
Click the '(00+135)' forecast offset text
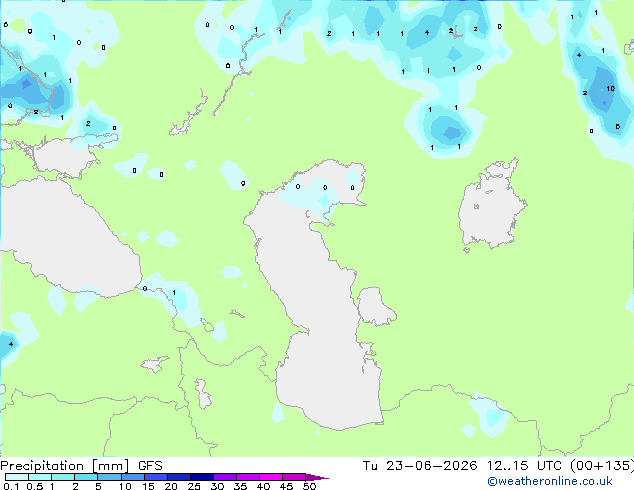pyautogui.click(x=602, y=466)
